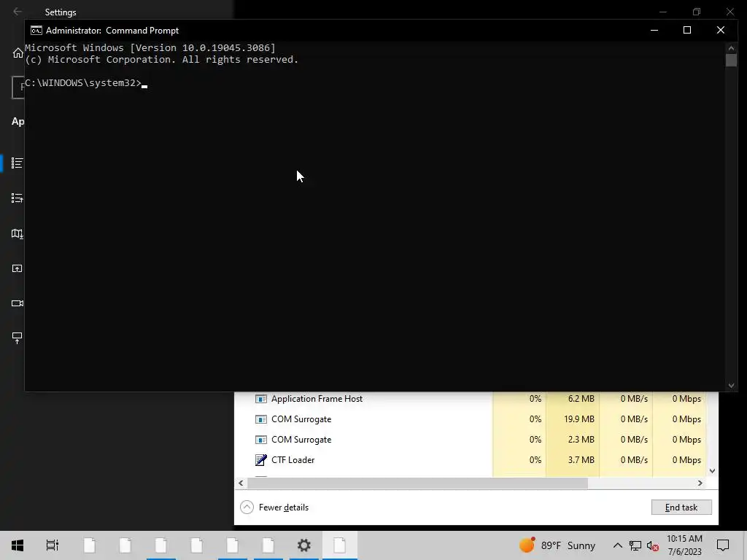
Task: Show hidden system tray icons
Action: (617, 545)
